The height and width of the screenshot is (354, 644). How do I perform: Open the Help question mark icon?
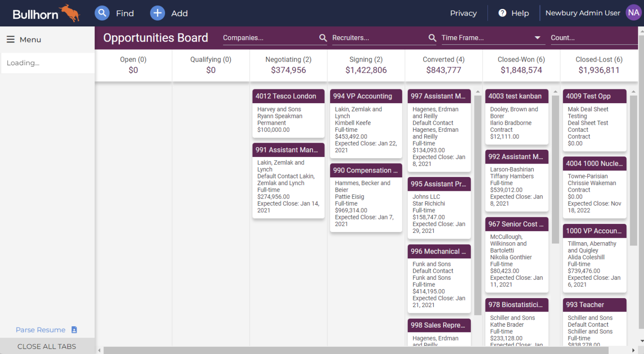point(502,13)
